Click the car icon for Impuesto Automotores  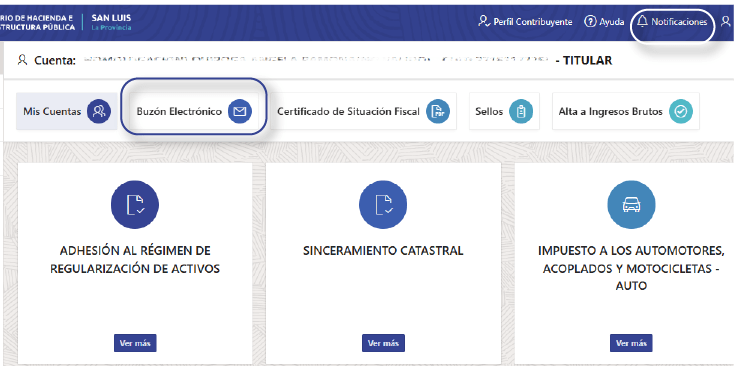click(631, 205)
